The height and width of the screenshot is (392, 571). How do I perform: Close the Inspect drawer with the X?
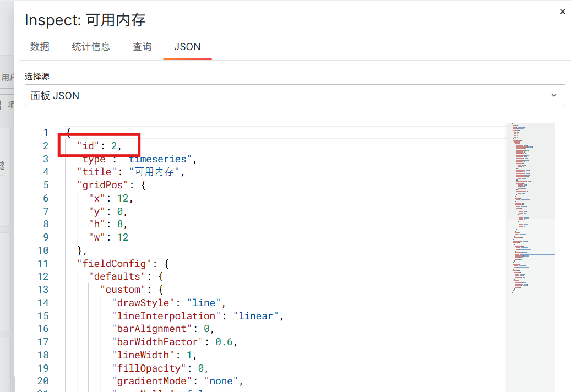[x=562, y=12]
